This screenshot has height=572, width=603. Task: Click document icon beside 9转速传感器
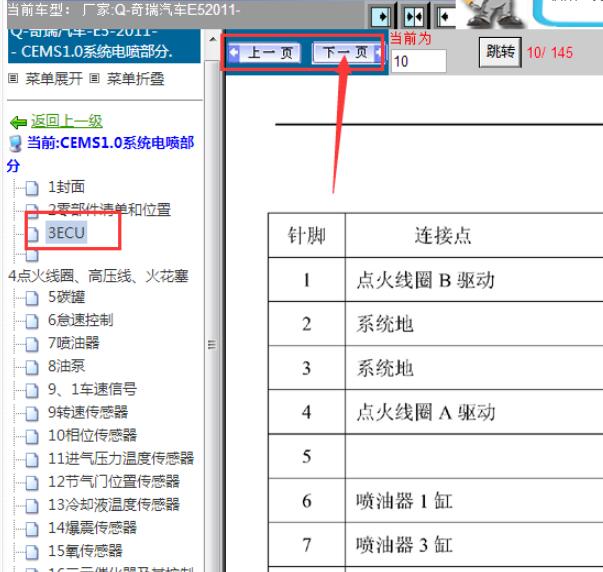32,414
